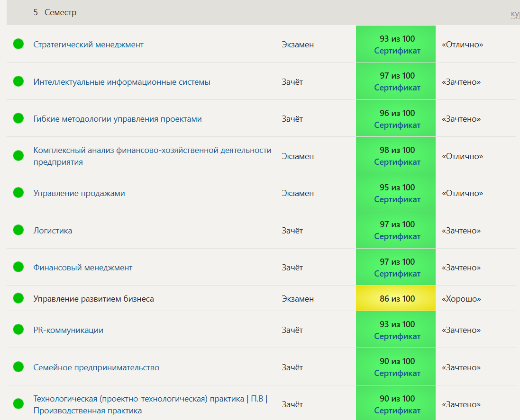520x420 pixels.
Task: Click green status dot beside Семейное предпринимательство
Action: click(18, 367)
